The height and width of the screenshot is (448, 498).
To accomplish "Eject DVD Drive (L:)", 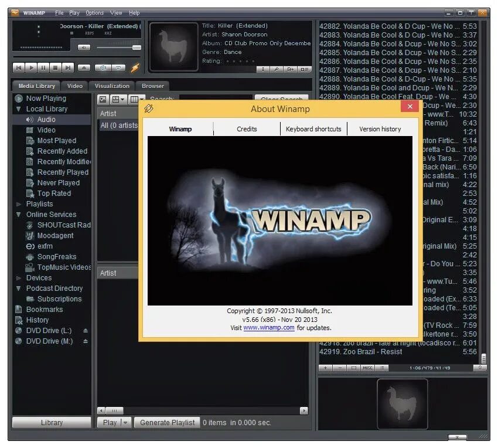I will [x=86, y=331].
